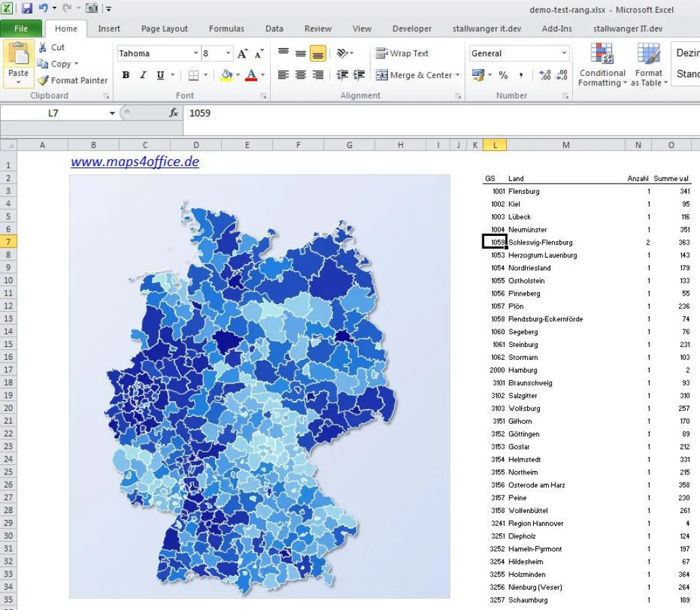Click the Format as Table icon
The height and width of the screenshot is (610, 700).
click(x=648, y=64)
